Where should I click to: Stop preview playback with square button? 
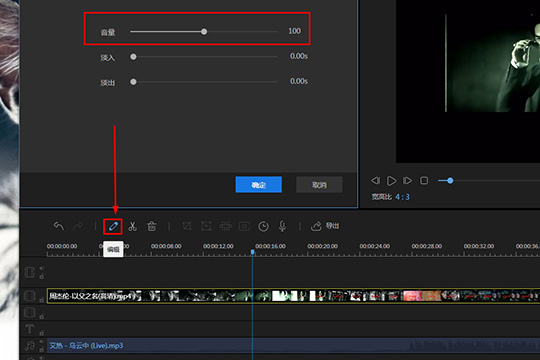pyautogui.click(x=424, y=181)
